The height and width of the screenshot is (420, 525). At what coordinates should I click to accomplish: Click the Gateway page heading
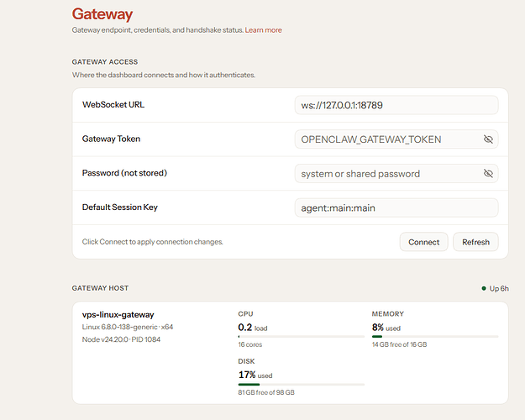[102, 14]
